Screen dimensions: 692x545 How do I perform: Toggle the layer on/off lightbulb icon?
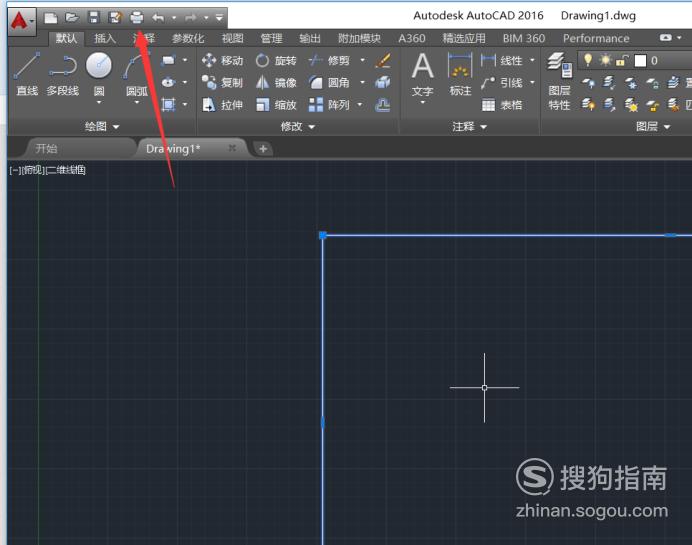click(587, 60)
